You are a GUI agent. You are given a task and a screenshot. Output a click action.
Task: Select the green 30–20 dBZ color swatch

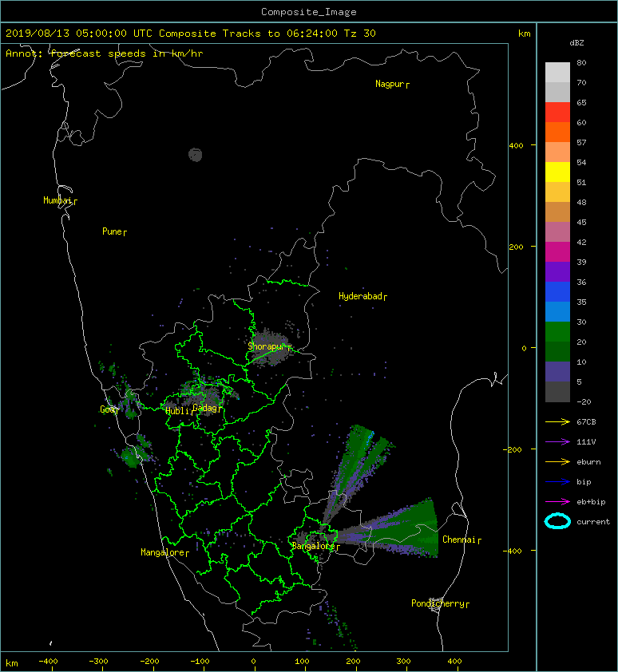[557, 332]
